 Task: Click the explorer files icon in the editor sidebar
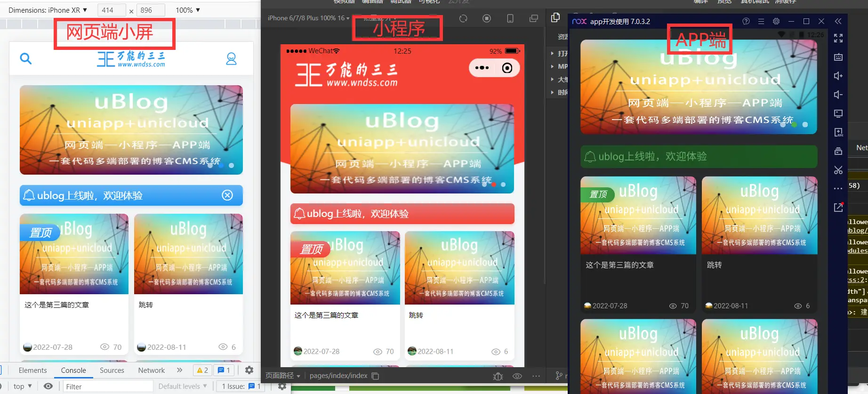[555, 17]
